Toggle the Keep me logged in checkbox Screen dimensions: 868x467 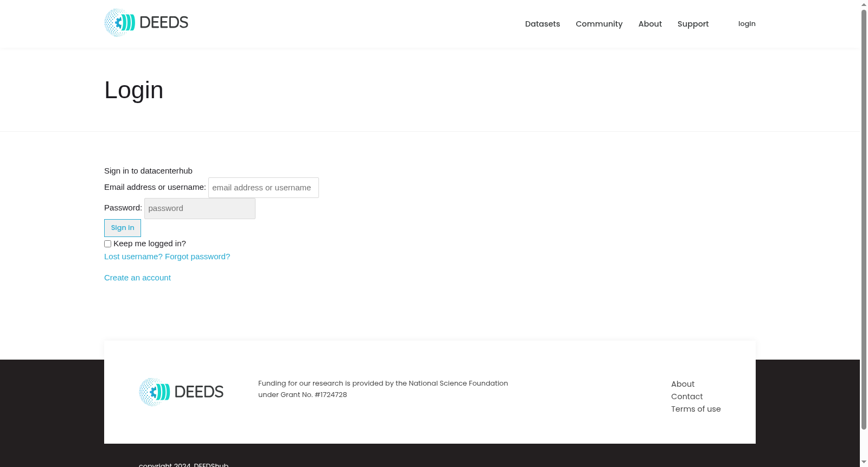tap(107, 244)
